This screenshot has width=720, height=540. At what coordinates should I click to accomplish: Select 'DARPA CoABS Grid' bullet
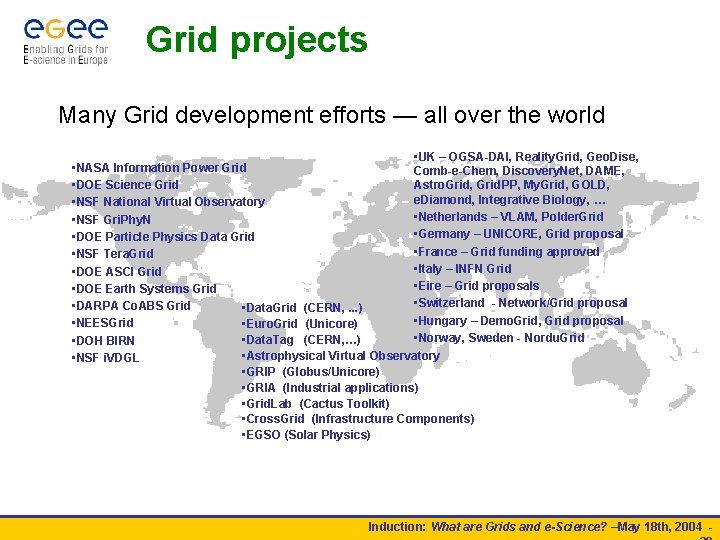[x=131, y=306]
